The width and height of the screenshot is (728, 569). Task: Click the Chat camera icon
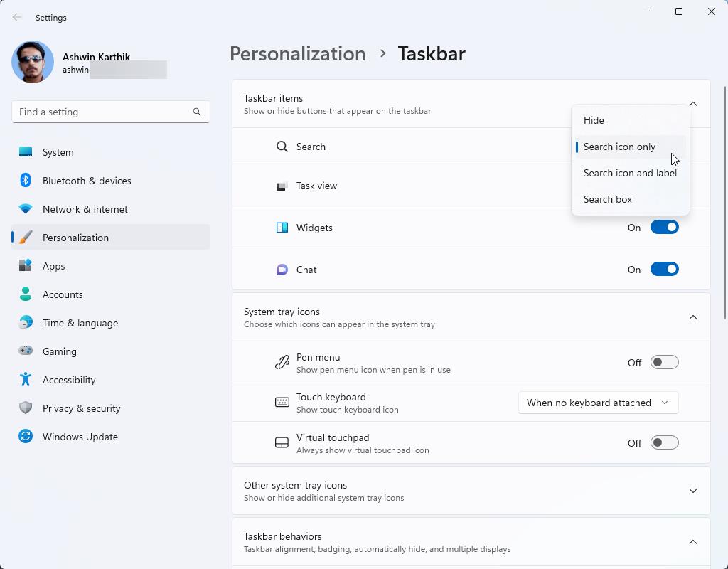(x=282, y=270)
